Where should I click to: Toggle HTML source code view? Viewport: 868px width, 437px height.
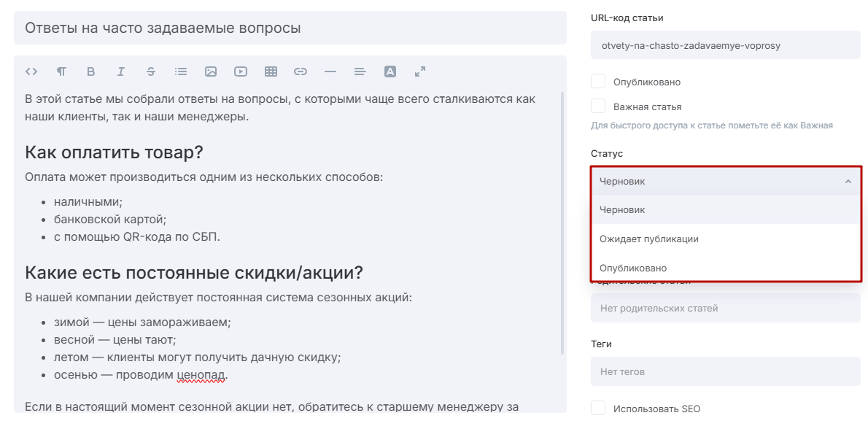click(31, 71)
